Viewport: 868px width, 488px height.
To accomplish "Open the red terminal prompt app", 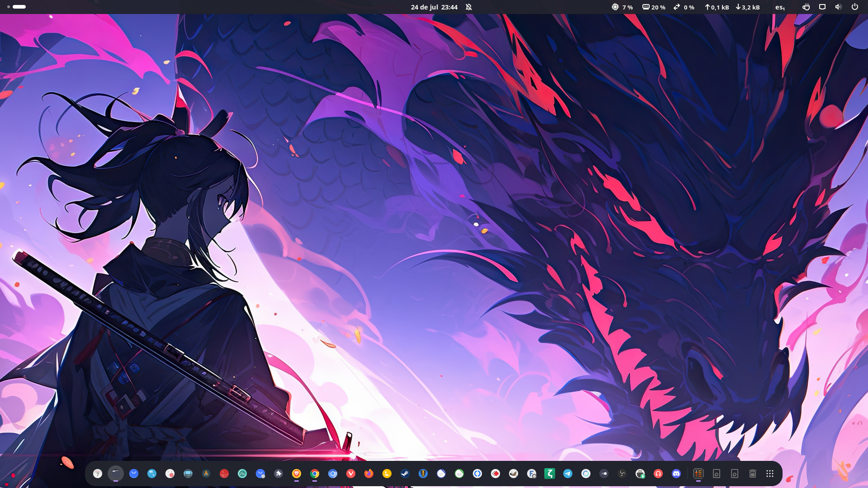I will [x=224, y=474].
